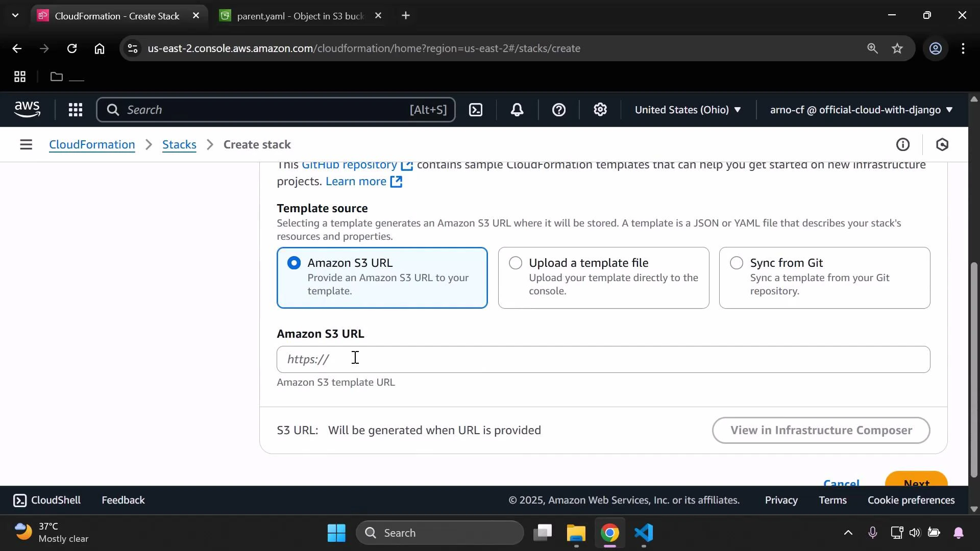Open the notifications bell
The image size is (980, 551).
517,110
